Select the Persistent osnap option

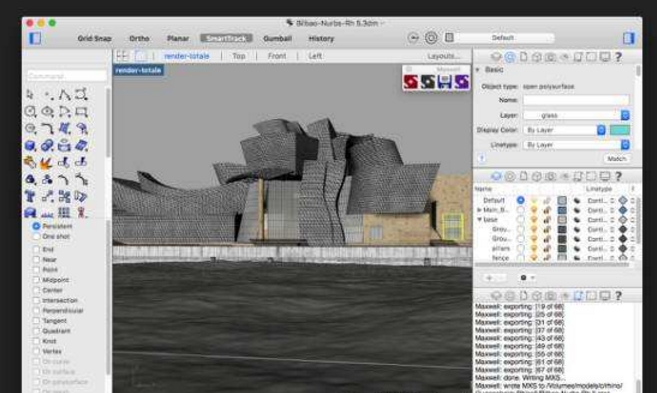pyautogui.click(x=36, y=226)
